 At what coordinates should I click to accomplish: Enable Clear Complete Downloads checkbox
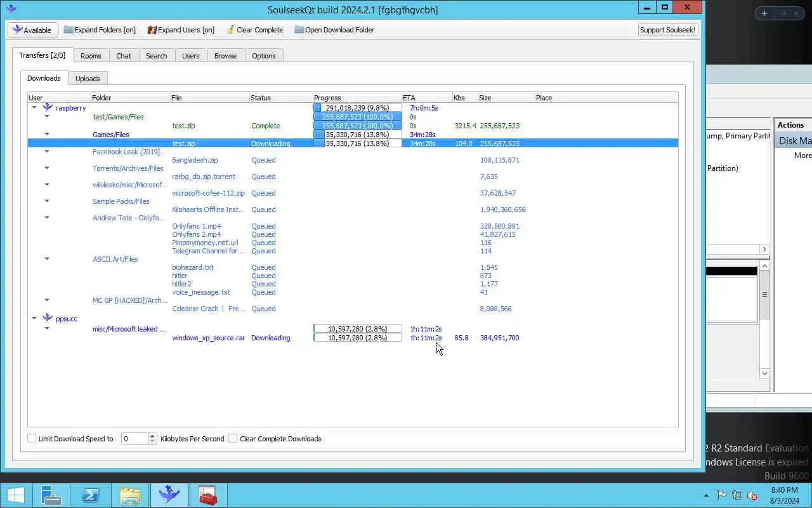tap(233, 438)
